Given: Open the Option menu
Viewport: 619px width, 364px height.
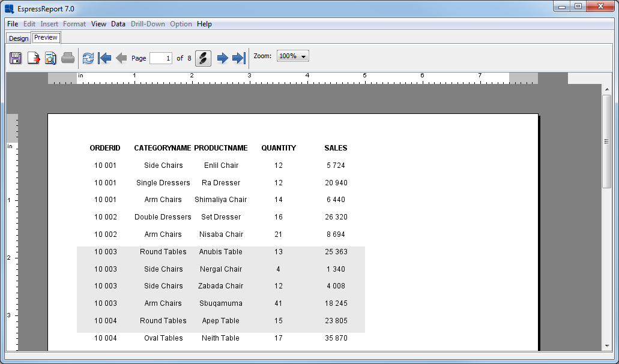Looking at the screenshot, I should [x=181, y=24].
